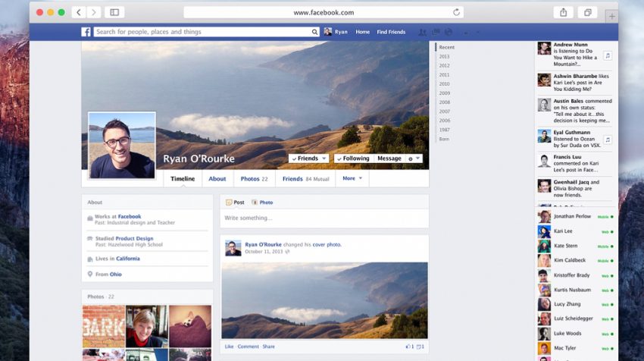Expand the More dropdown tab
The width and height of the screenshot is (644, 361).
pos(352,179)
